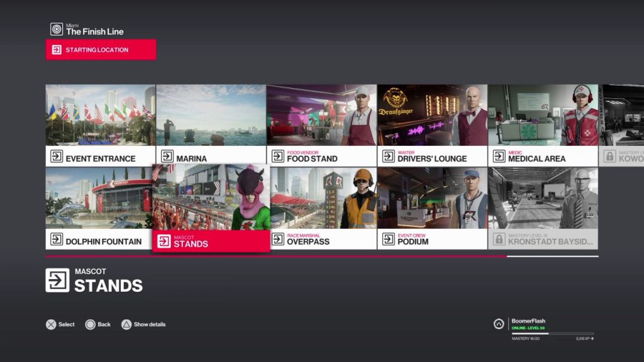Viewport: 644px width, 362px height.
Task: Click the entry icon on Food Stand tile
Action: click(x=277, y=156)
